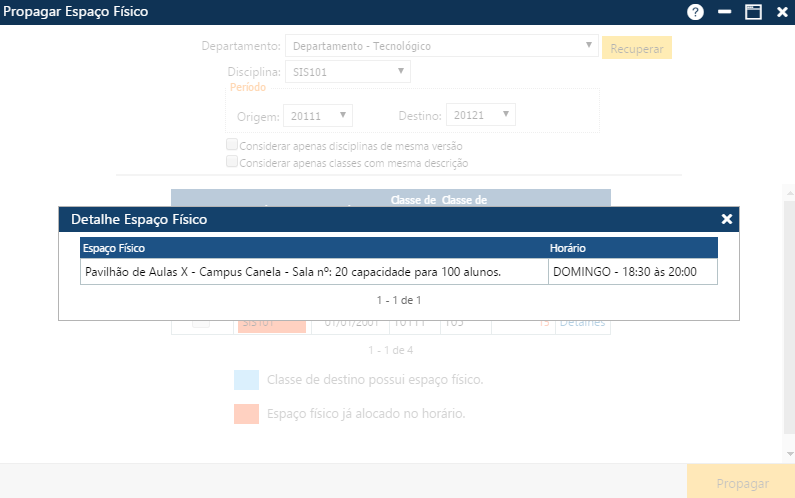Check 'Considerar apenas classes com mesma descrição'
The height and width of the screenshot is (498, 795).
[x=232, y=162]
